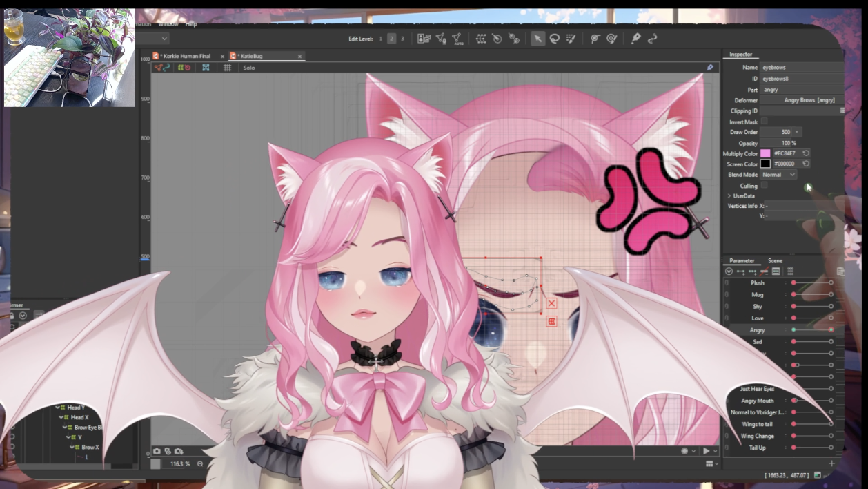Open the Scene tab
The height and width of the screenshot is (489, 868).
click(x=775, y=261)
